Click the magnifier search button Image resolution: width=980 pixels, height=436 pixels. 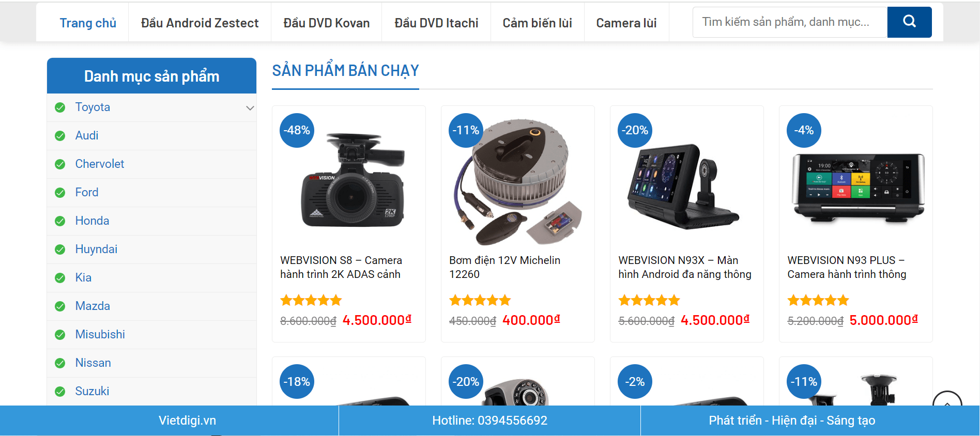click(x=909, y=22)
